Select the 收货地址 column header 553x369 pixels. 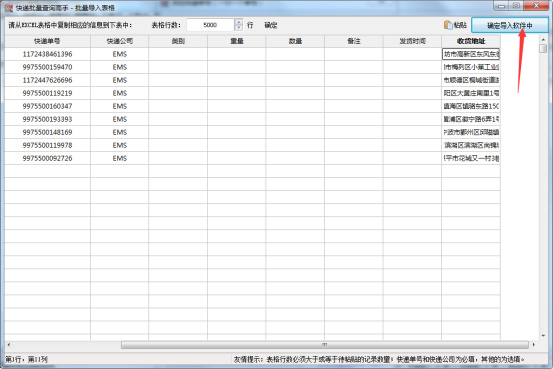471,41
